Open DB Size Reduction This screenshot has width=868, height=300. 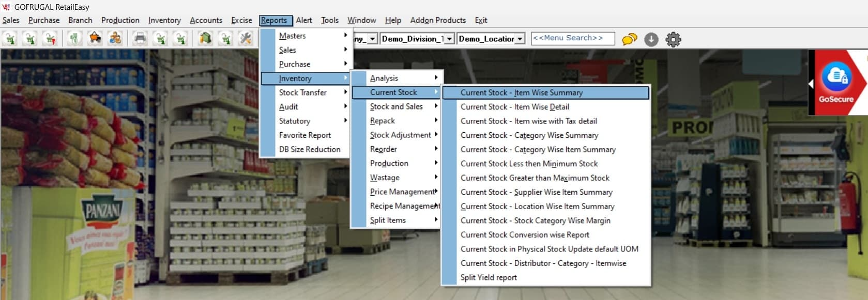pyautogui.click(x=306, y=149)
